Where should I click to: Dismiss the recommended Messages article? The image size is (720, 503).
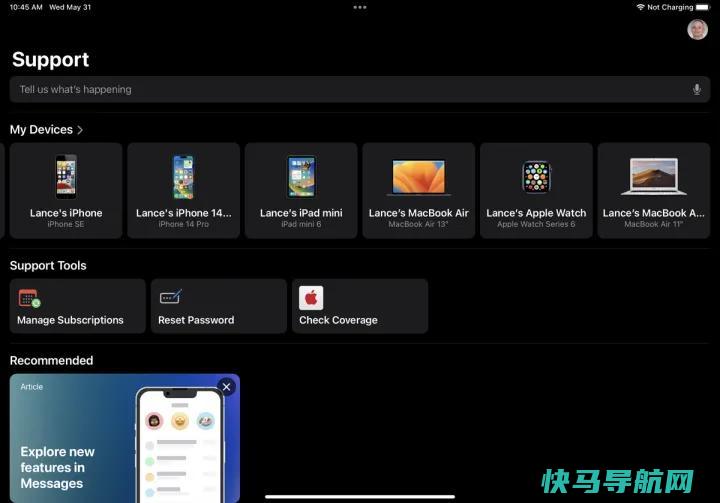226,387
